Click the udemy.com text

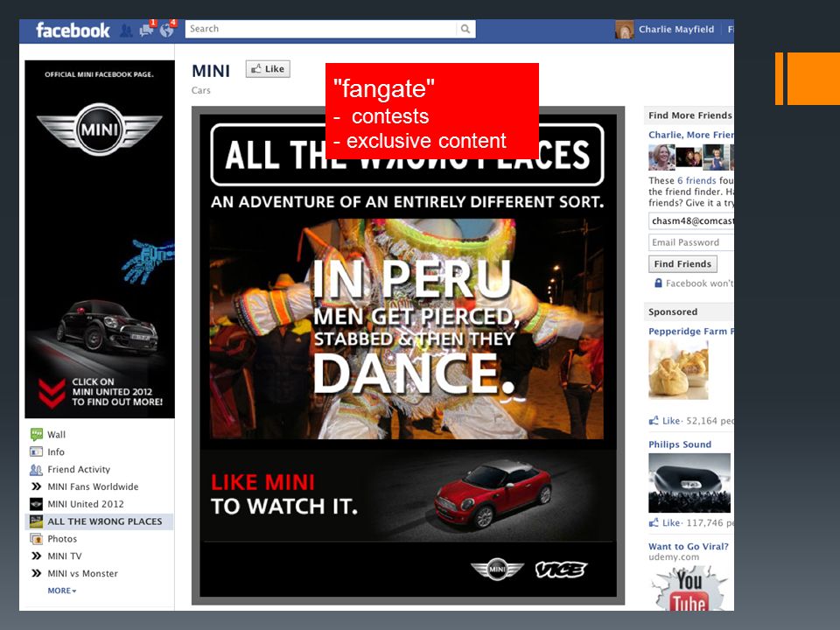(674, 557)
